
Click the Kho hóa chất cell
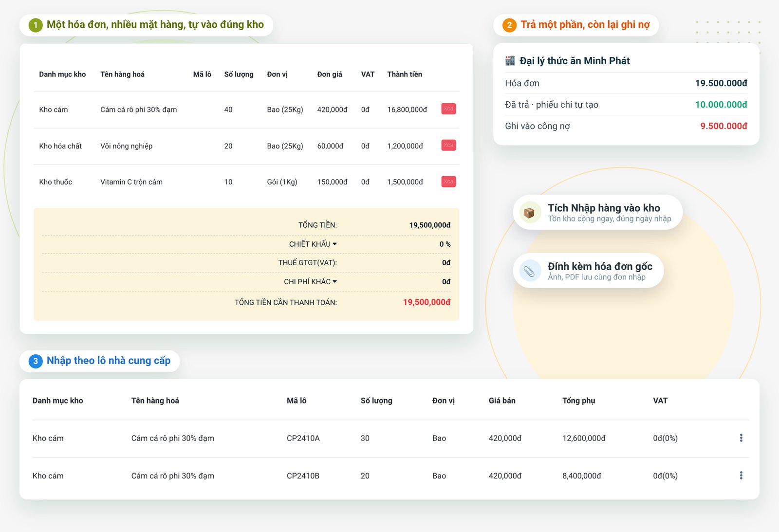[x=60, y=146]
